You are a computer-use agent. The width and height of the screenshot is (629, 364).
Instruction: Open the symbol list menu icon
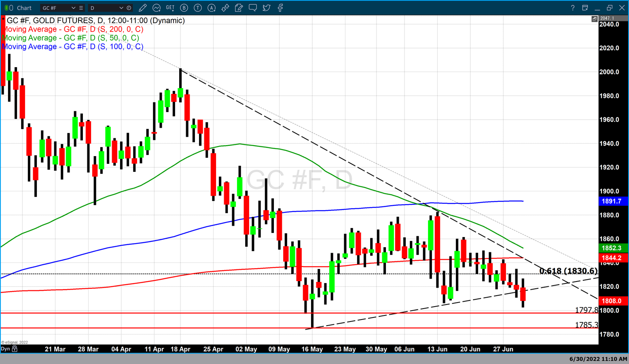pos(81,8)
